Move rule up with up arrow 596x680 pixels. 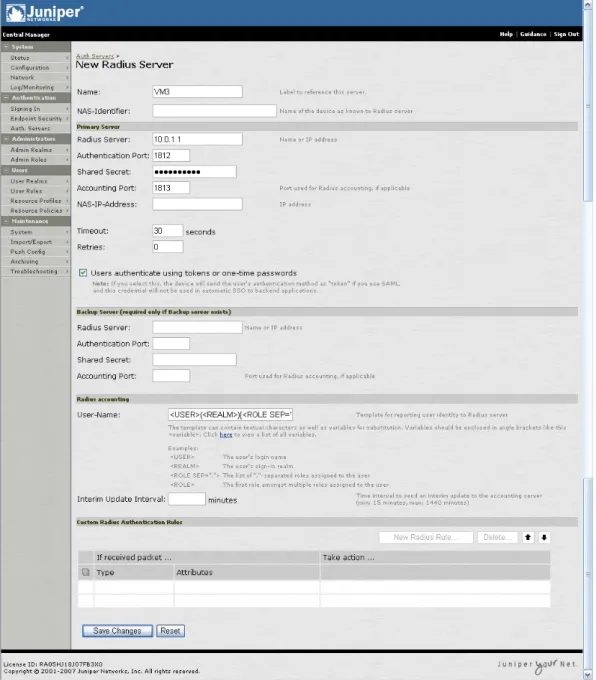point(527,537)
